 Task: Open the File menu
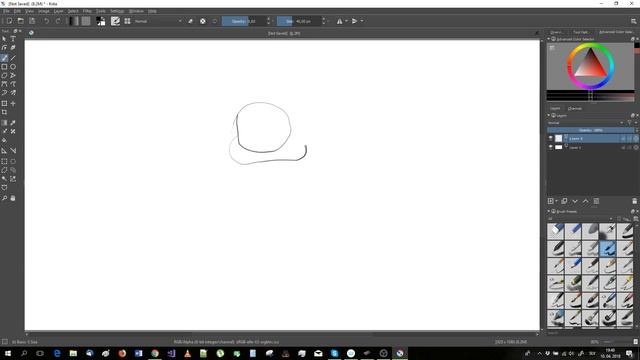(x=7, y=11)
